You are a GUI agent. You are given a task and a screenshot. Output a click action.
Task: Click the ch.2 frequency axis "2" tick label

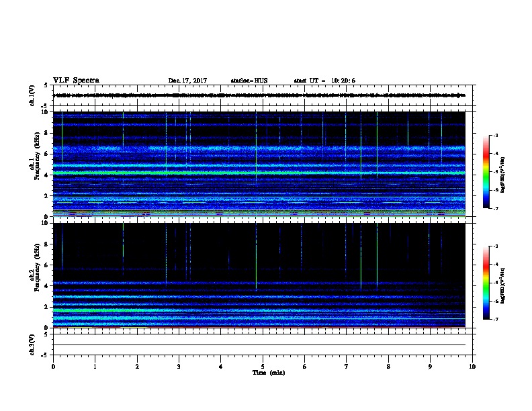coord(46,307)
